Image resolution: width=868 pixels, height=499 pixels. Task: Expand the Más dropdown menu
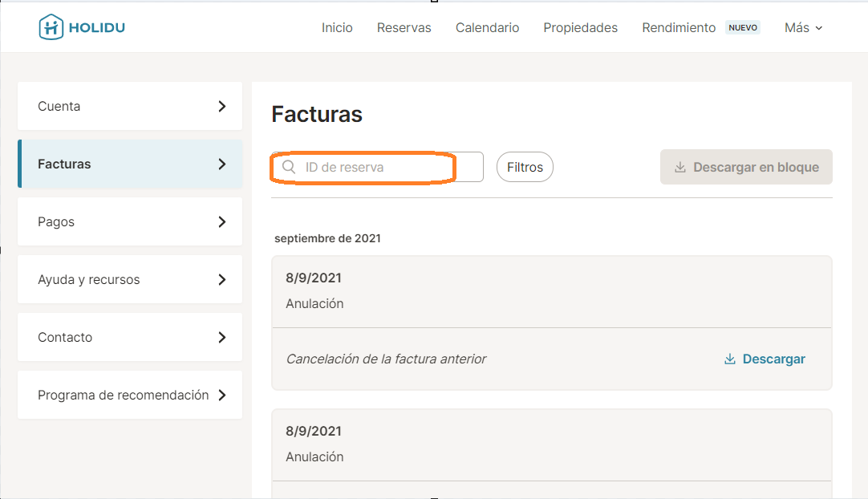[x=803, y=27]
